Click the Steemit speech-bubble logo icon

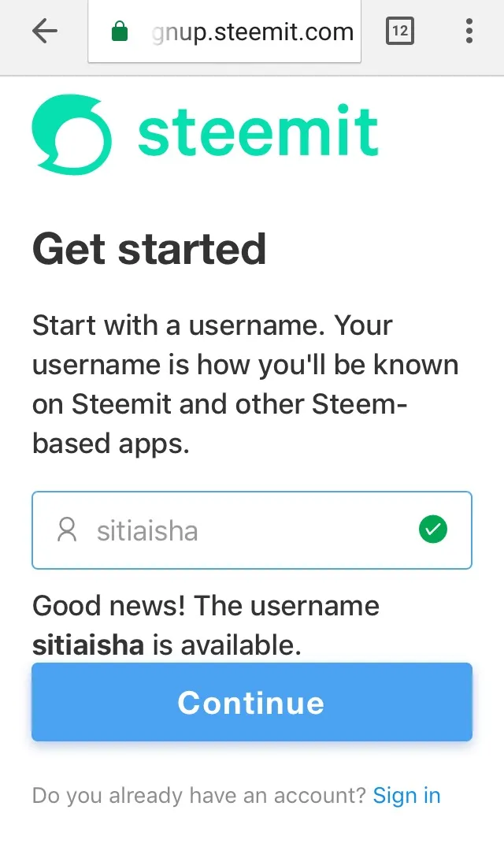(72, 135)
